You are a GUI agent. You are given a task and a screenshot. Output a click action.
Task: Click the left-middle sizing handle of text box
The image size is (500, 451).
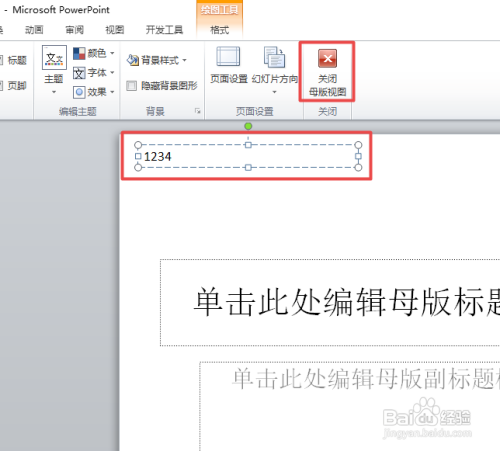(138, 156)
